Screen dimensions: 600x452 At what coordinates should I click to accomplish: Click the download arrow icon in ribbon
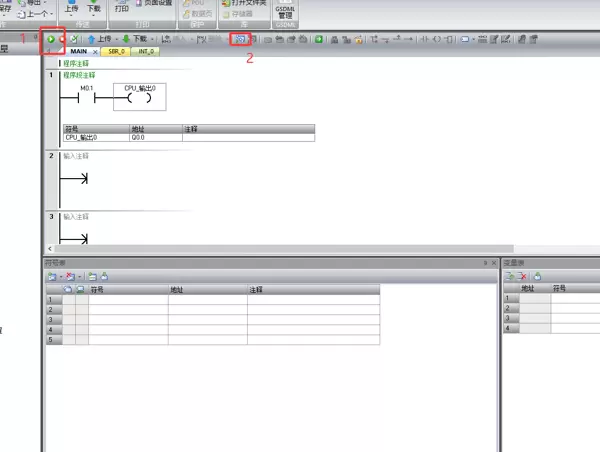tap(95, 4)
